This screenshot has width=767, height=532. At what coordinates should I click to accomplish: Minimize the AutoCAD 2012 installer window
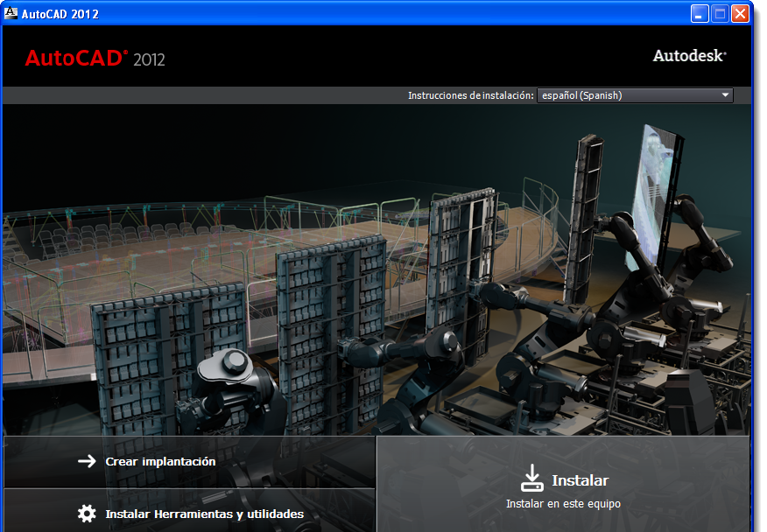[699, 13]
